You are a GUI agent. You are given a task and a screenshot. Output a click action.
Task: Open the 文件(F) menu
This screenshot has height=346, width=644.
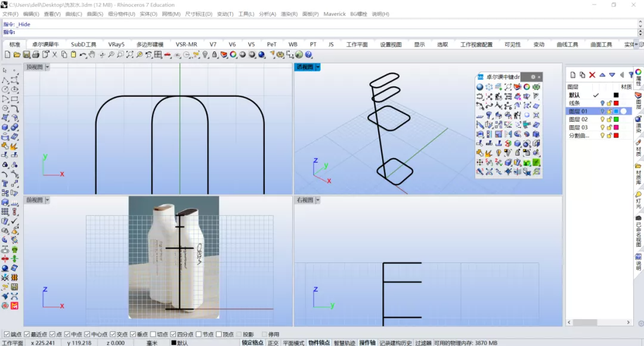click(10, 14)
